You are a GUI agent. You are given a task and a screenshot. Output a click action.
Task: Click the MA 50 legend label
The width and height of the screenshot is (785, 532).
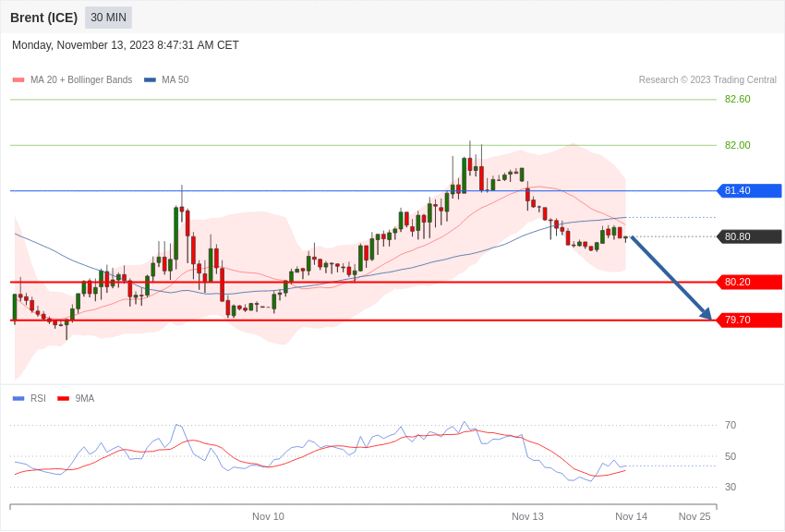[175, 80]
